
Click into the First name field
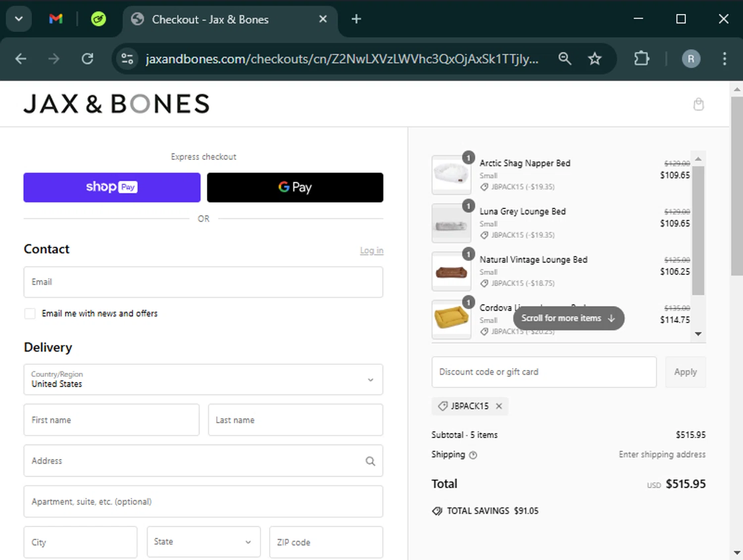pyautogui.click(x=111, y=420)
